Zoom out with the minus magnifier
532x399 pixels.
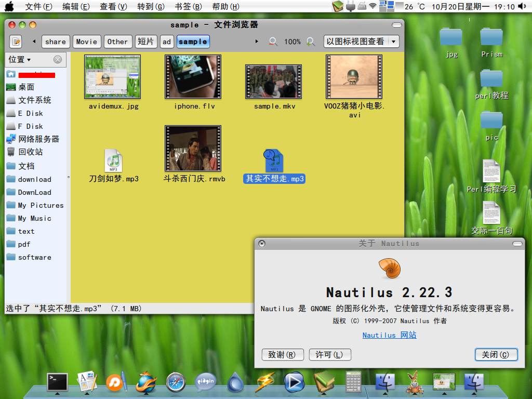pyautogui.click(x=273, y=42)
